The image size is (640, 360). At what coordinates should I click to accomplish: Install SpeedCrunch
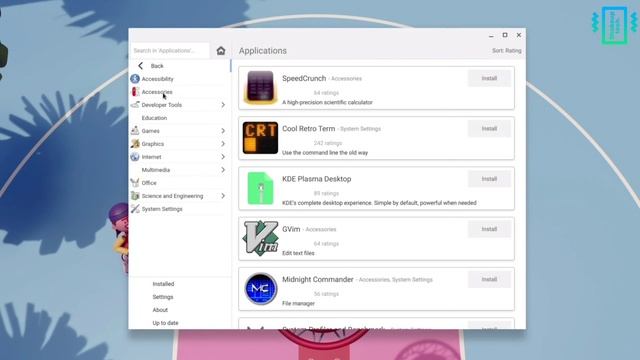[x=489, y=78]
